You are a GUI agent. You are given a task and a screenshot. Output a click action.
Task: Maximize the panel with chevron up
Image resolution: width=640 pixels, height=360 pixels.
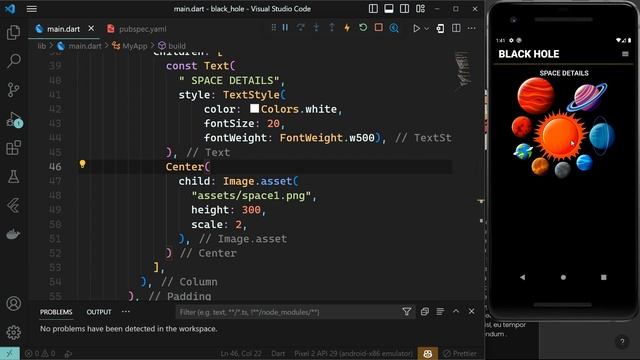pyautogui.click(x=456, y=311)
